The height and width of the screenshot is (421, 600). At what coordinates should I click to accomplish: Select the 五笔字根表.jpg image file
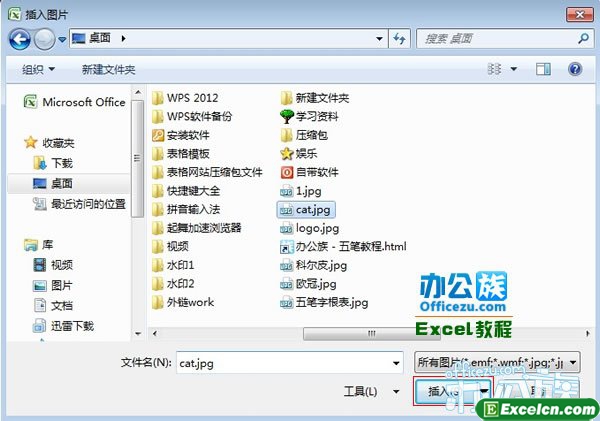pos(324,302)
